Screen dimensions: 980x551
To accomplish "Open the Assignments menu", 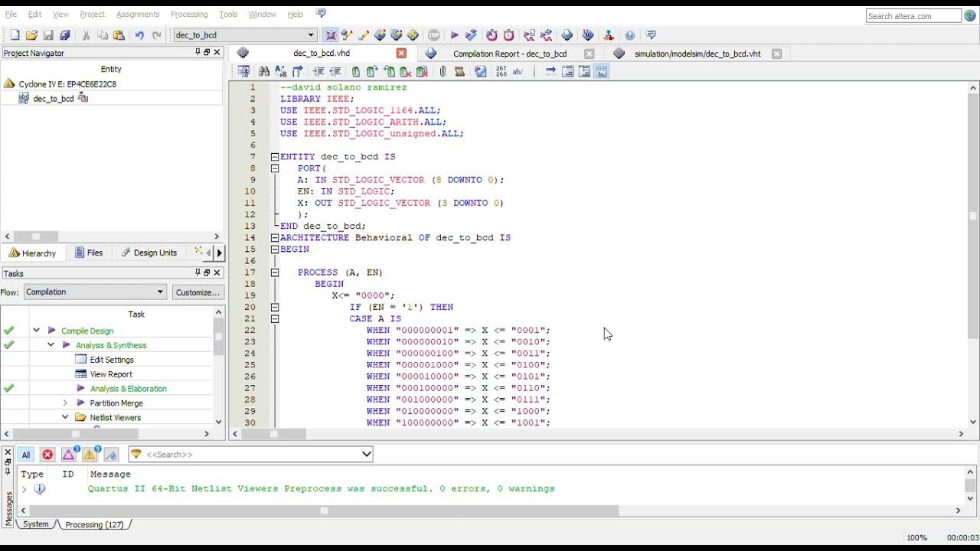I will tap(138, 14).
